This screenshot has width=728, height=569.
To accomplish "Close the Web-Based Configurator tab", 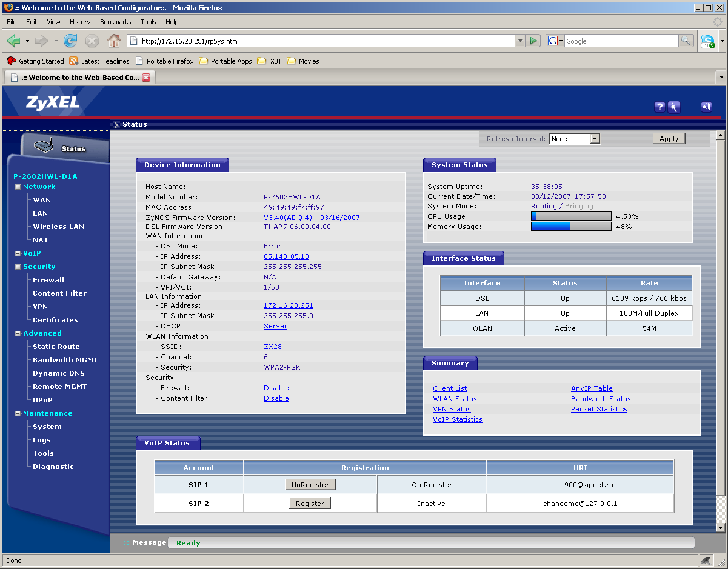I will pos(146,78).
